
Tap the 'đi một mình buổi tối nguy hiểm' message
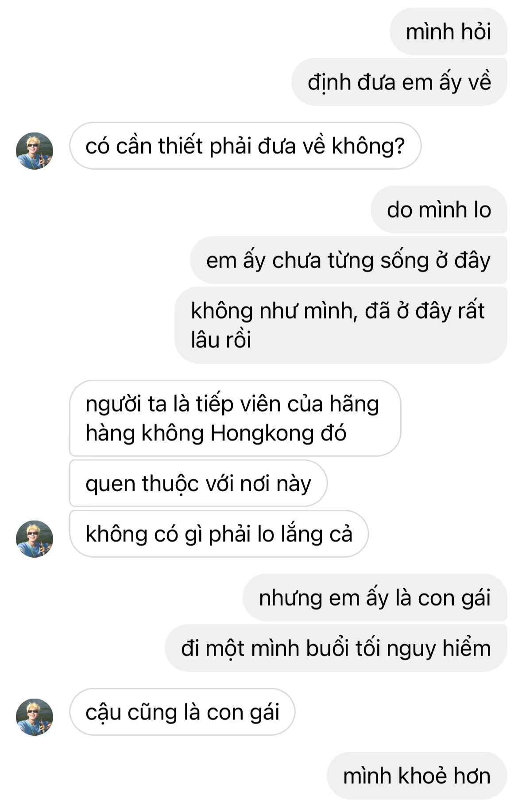click(x=336, y=648)
